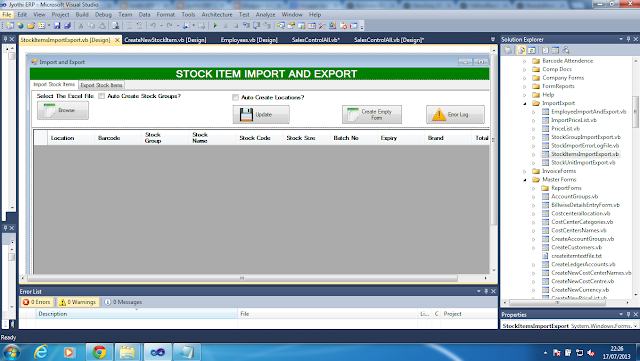
Task: Select StockGroupImportExport.vb in Solution Explorer
Action: pyautogui.click(x=585, y=137)
